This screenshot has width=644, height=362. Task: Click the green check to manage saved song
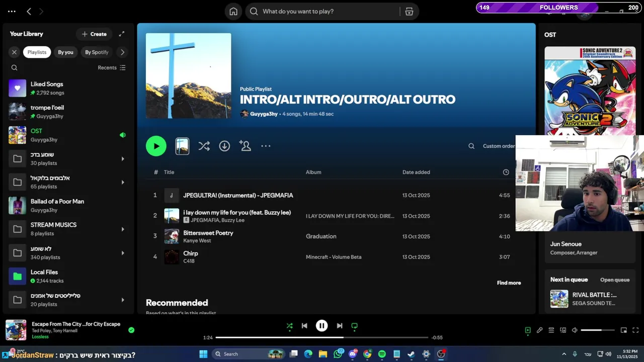[x=131, y=330]
